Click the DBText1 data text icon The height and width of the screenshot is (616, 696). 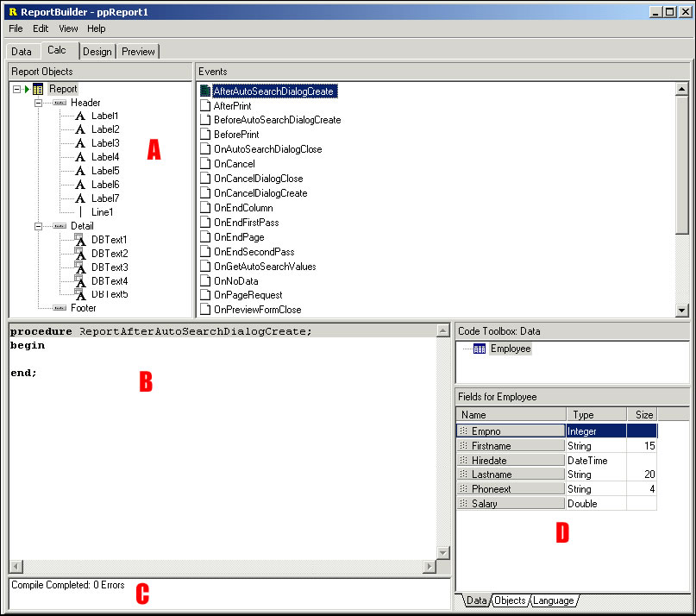point(80,240)
